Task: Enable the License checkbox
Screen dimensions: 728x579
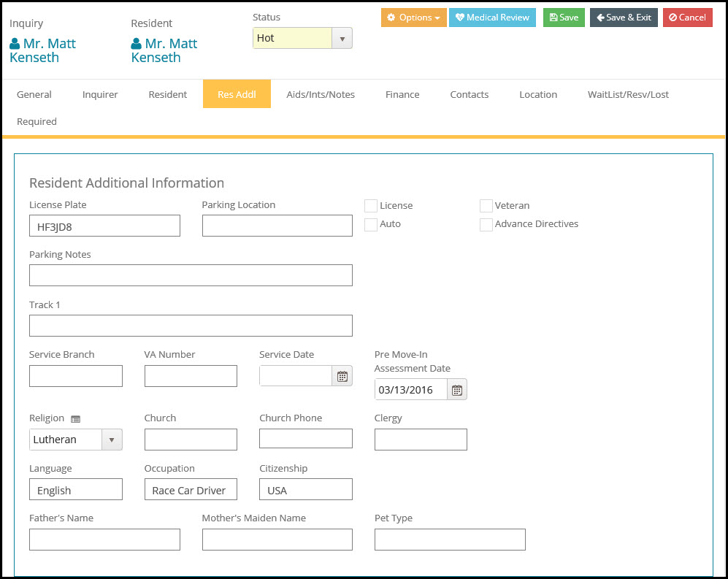Action: point(371,206)
